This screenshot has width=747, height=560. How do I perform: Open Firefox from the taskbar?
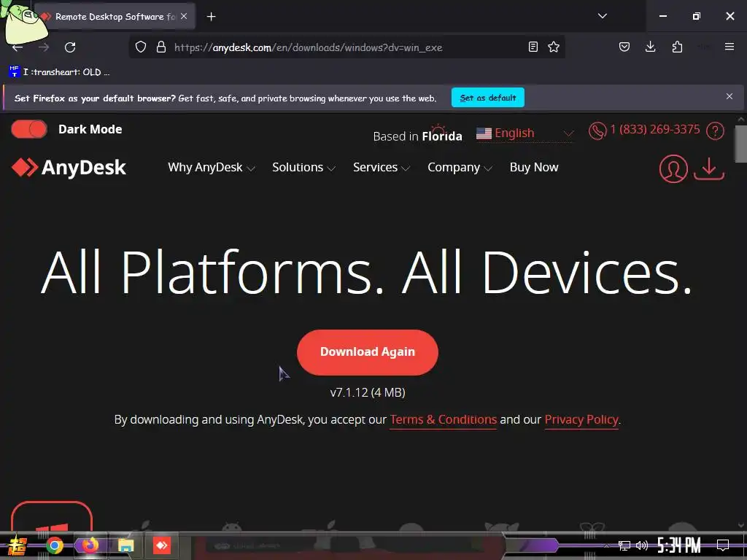pyautogui.click(x=90, y=545)
